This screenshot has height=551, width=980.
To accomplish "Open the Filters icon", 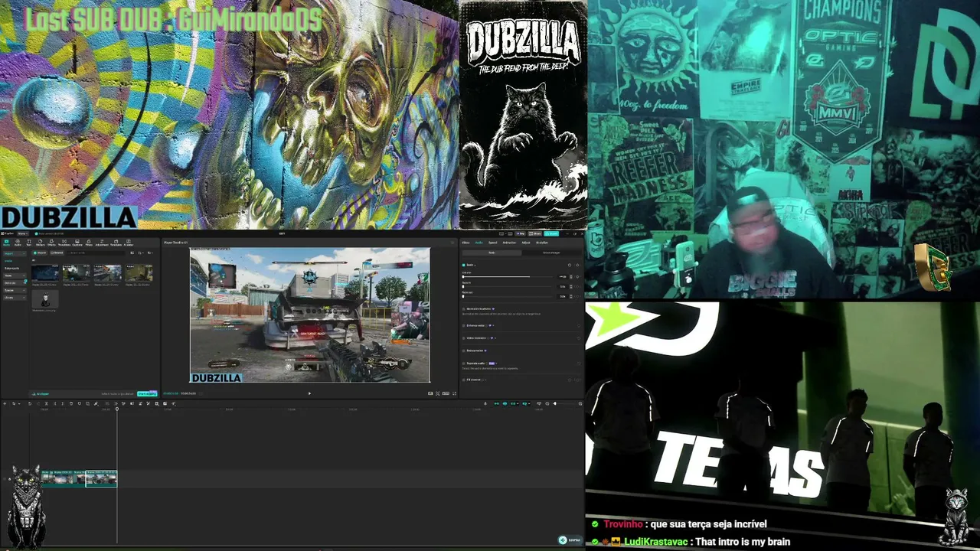I will (89, 243).
